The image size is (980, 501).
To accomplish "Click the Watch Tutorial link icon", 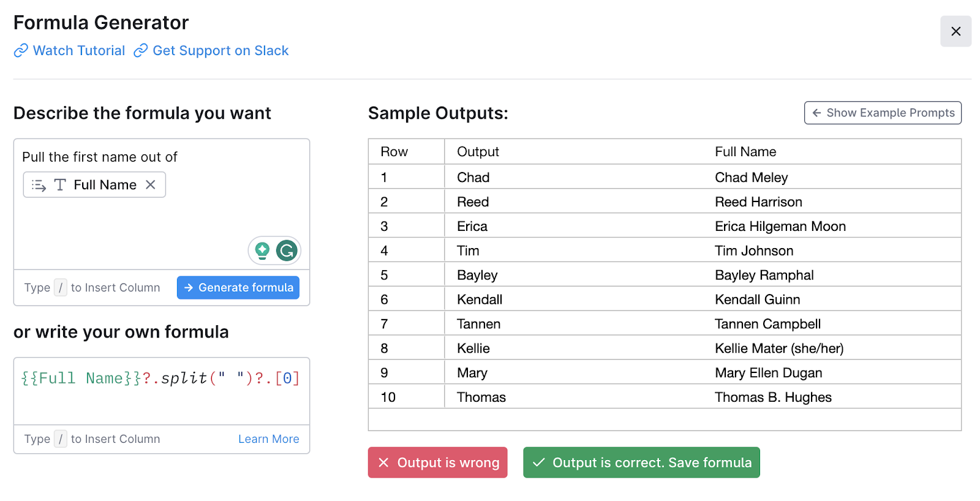I will [21, 50].
